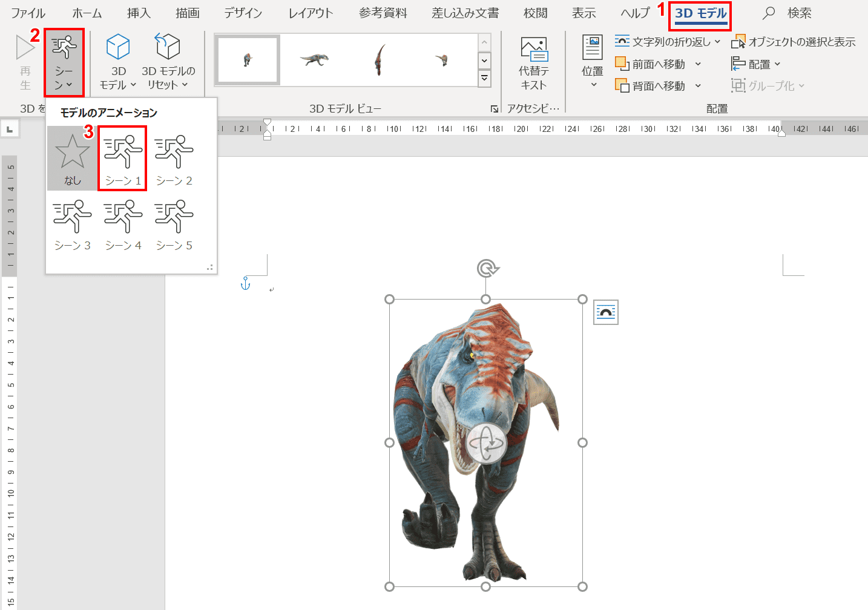Open the 位置 (Position) dropdown
This screenshot has width=868, height=610.
pos(592,63)
